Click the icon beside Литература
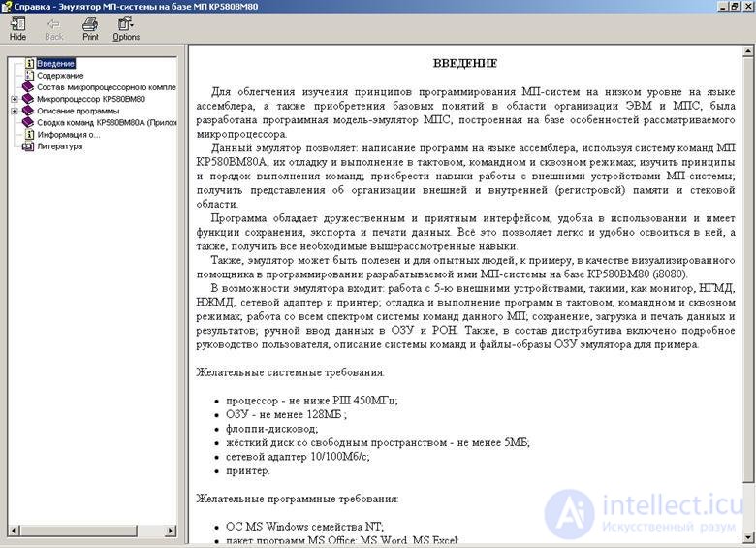Image resolution: width=756 pixels, height=548 pixels. click(29, 146)
